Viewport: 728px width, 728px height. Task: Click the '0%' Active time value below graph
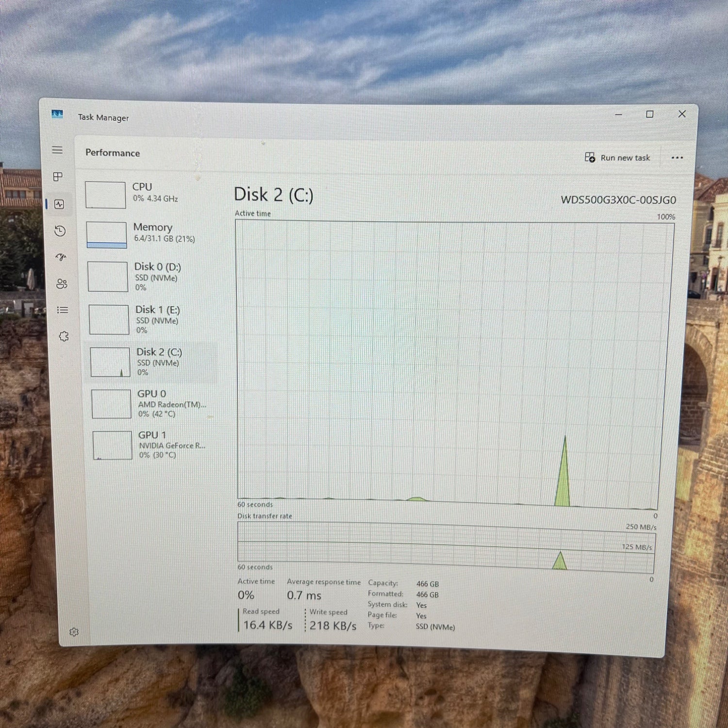[x=246, y=595]
